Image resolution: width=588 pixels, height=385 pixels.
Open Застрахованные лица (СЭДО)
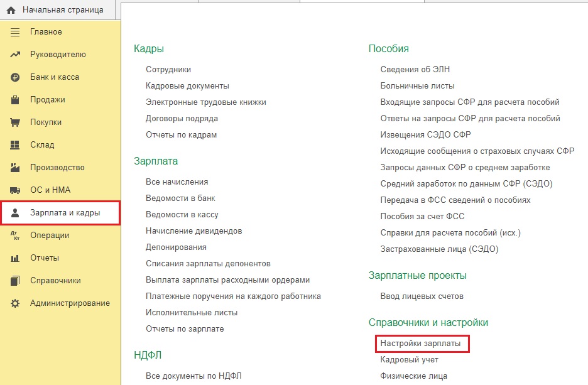(x=439, y=249)
